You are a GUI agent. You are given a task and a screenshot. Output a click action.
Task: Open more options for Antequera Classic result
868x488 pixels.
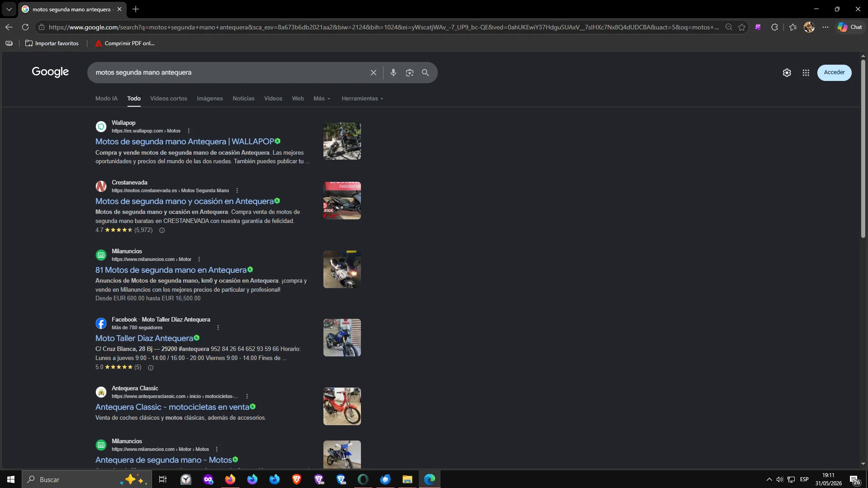247,397
